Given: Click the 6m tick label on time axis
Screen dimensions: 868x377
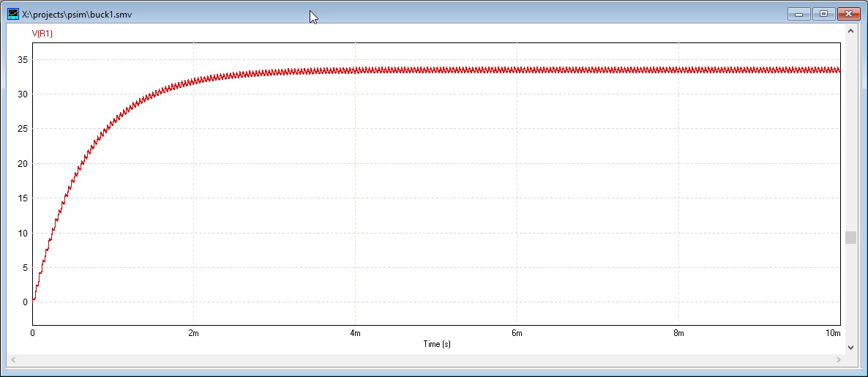Looking at the screenshot, I should pyautogui.click(x=517, y=333).
